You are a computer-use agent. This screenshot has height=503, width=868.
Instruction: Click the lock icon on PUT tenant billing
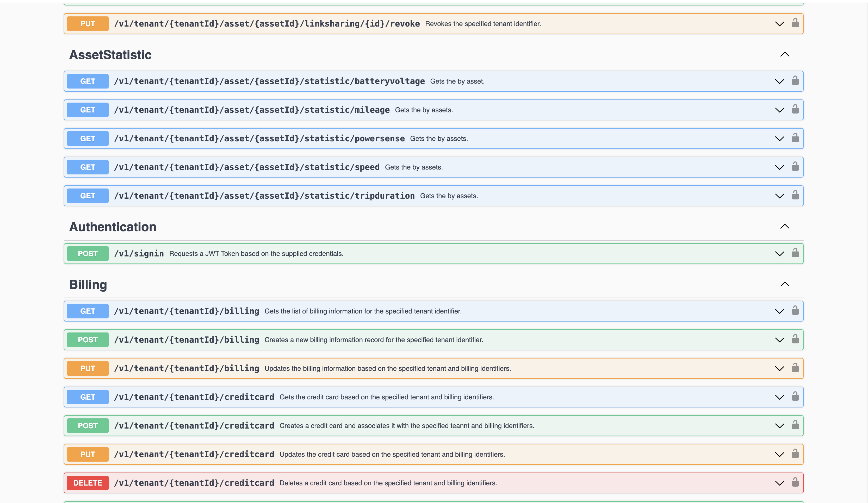coord(795,368)
